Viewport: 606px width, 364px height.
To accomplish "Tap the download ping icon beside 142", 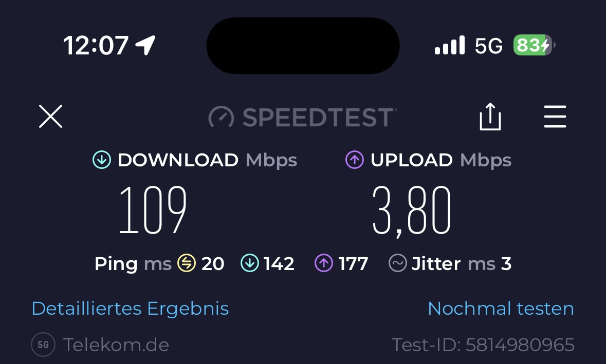I will click(249, 264).
